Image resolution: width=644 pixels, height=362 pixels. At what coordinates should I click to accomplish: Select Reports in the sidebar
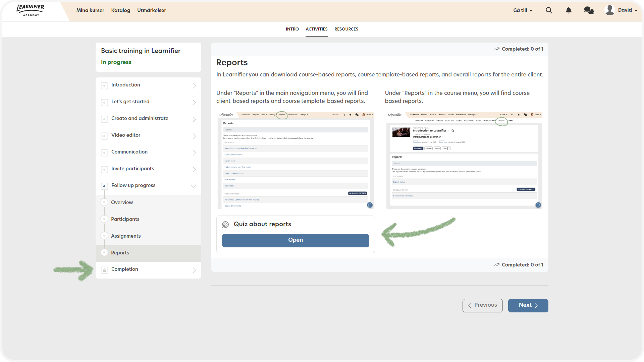(120, 253)
